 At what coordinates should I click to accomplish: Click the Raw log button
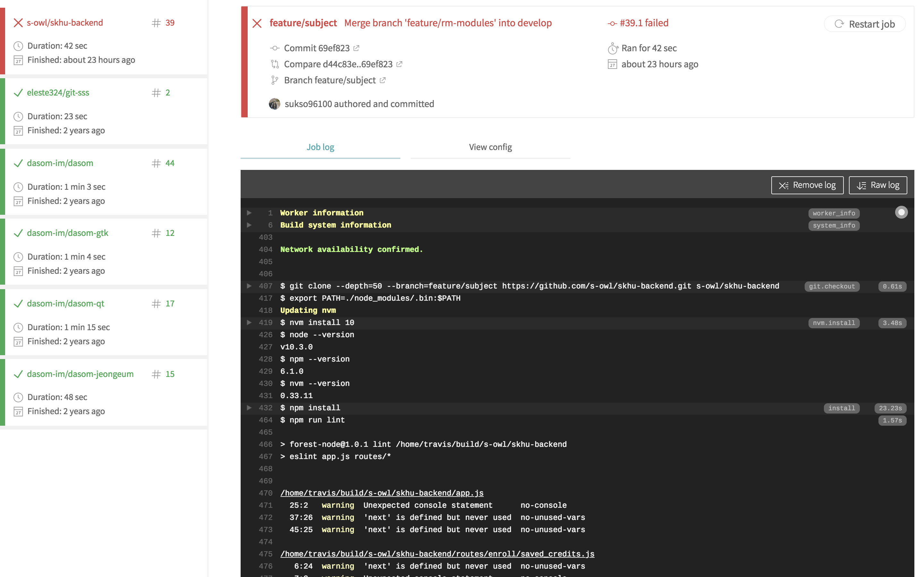pyautogui.click(x=877, y=185)
